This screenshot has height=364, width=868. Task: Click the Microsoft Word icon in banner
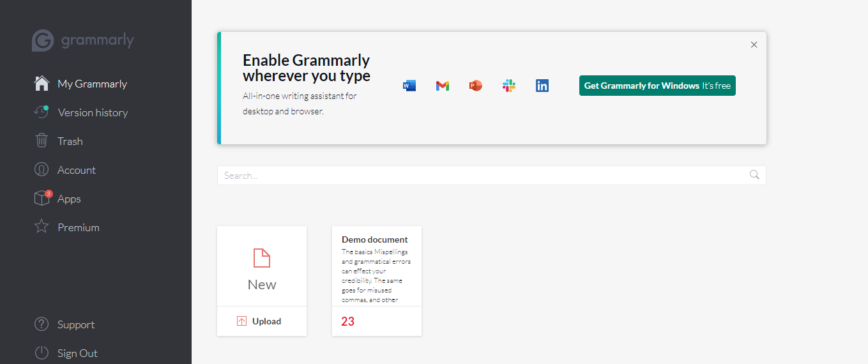[x=409, y=86]
